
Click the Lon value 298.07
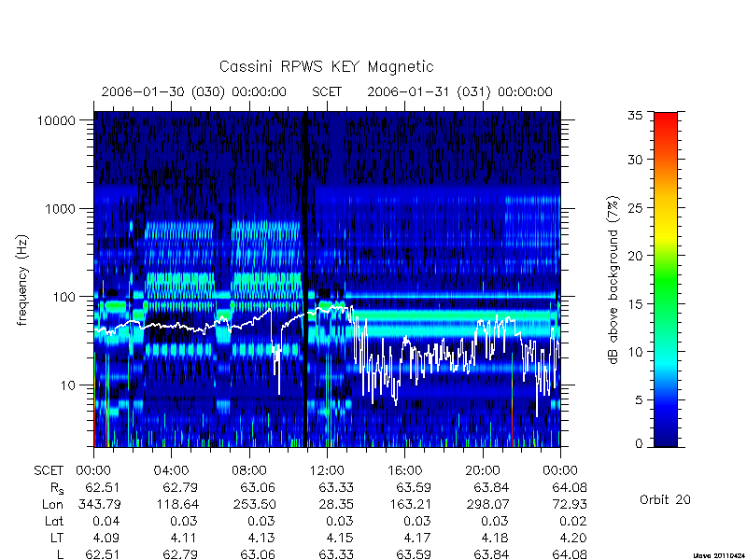[487, 504]
